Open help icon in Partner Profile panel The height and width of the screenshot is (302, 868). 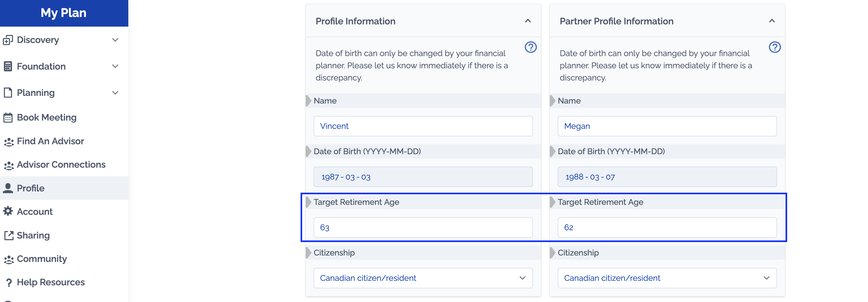[774, 47]
